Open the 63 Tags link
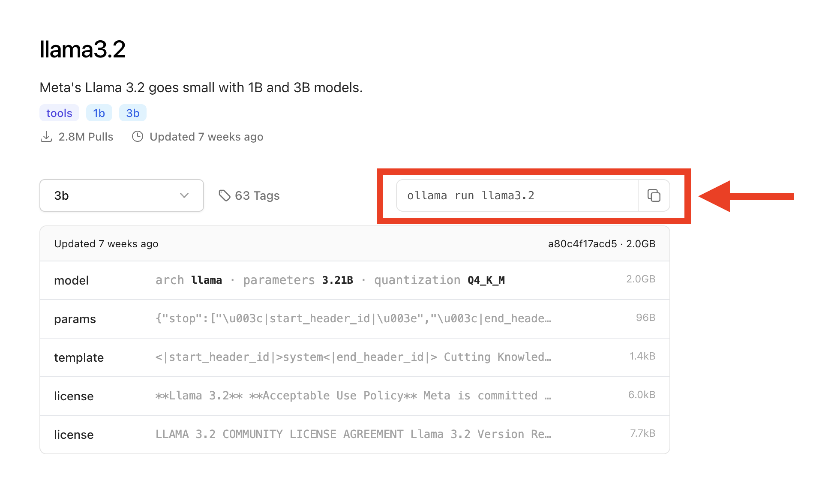Screen dimensions: 840x504 pos(249,195)
